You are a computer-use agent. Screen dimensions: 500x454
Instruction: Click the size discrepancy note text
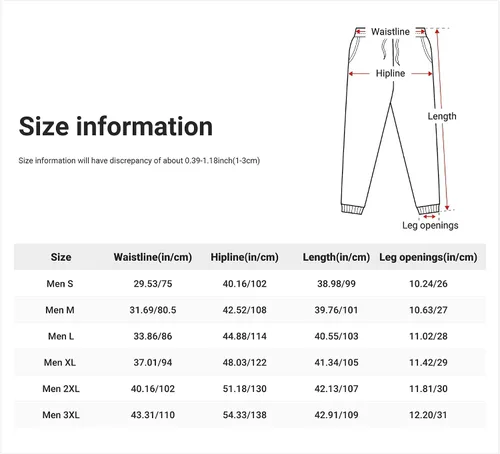tap(139, 161)
